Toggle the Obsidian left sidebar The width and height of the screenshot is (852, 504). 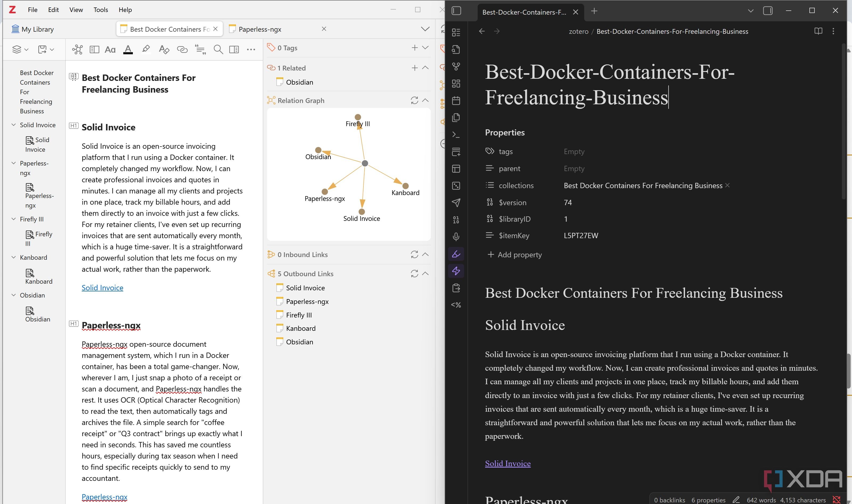pyautogui.click(x=456, y=11)
